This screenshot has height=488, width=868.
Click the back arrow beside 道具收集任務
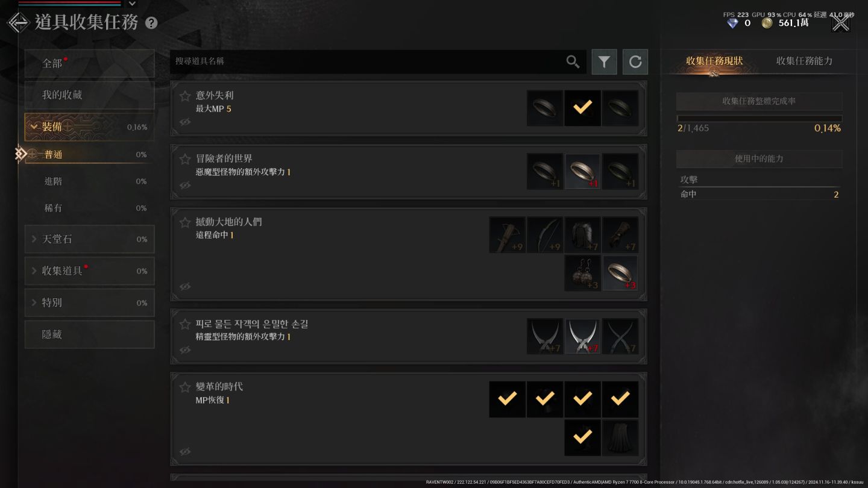pyautogui.click(x=19, y=23)
